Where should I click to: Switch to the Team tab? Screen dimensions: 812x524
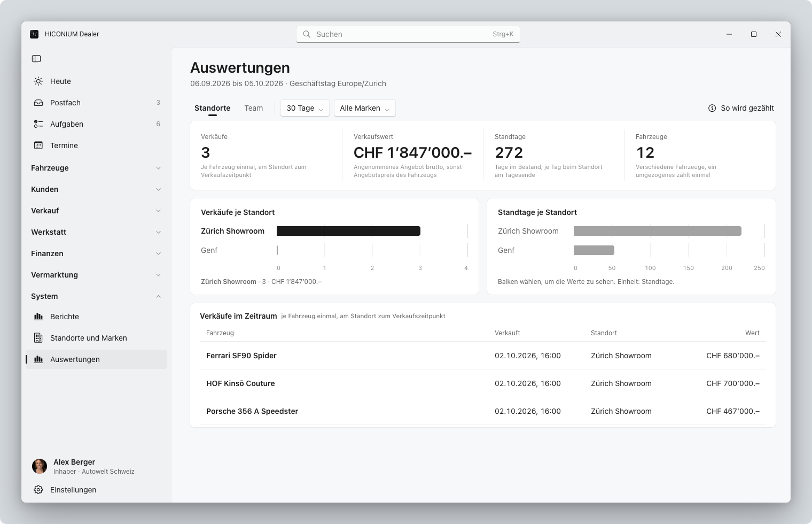[254, 108]
